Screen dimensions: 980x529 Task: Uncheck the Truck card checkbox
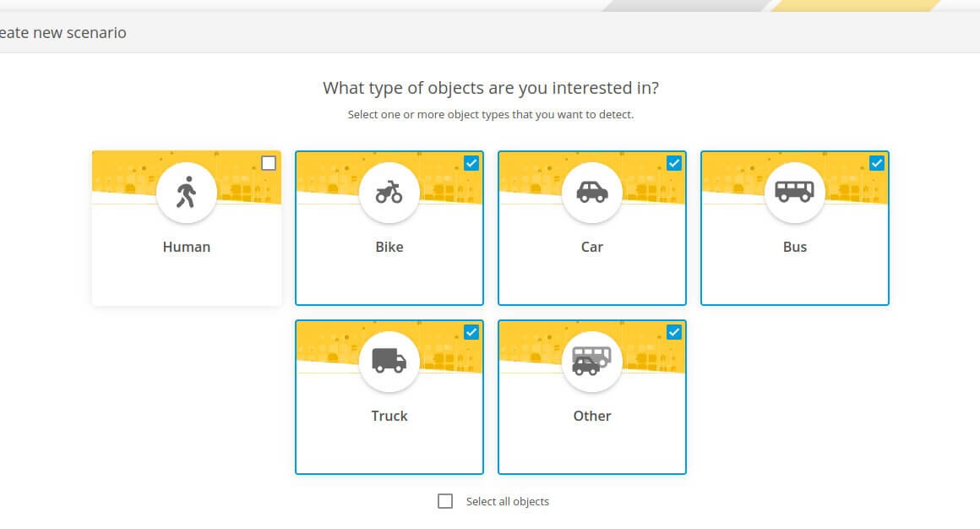[x=471, y=332]
